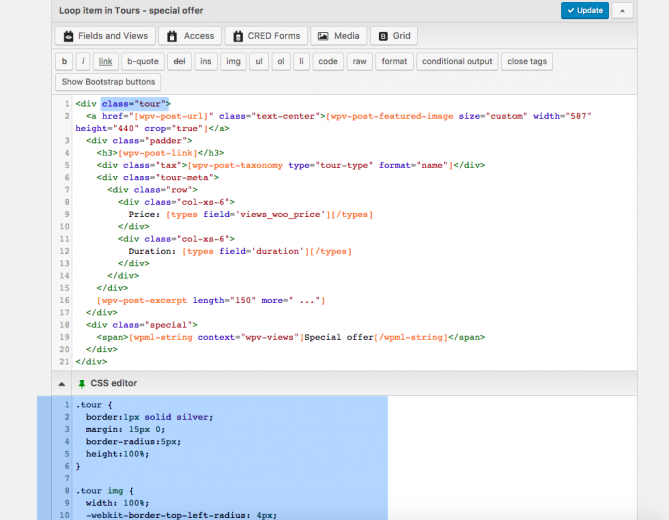Show Bootstrap buttons
Image resolution: width=669 pixels, height=520 pixels.
click(108, 82)
